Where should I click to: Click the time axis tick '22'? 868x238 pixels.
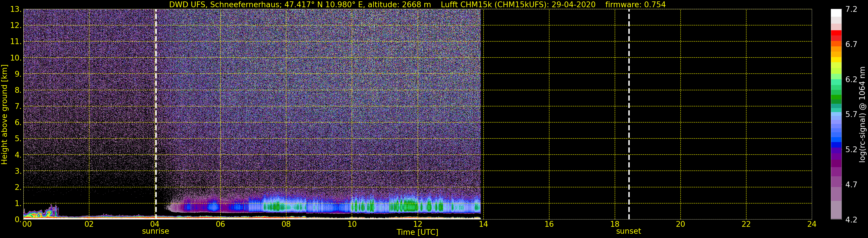tap(746, 224)
